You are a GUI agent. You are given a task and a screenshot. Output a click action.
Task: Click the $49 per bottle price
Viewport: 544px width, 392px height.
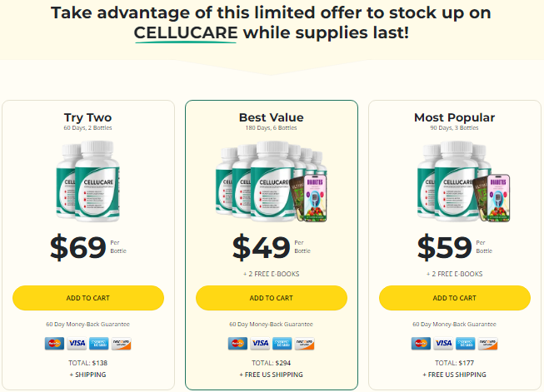tap(262, 247)
